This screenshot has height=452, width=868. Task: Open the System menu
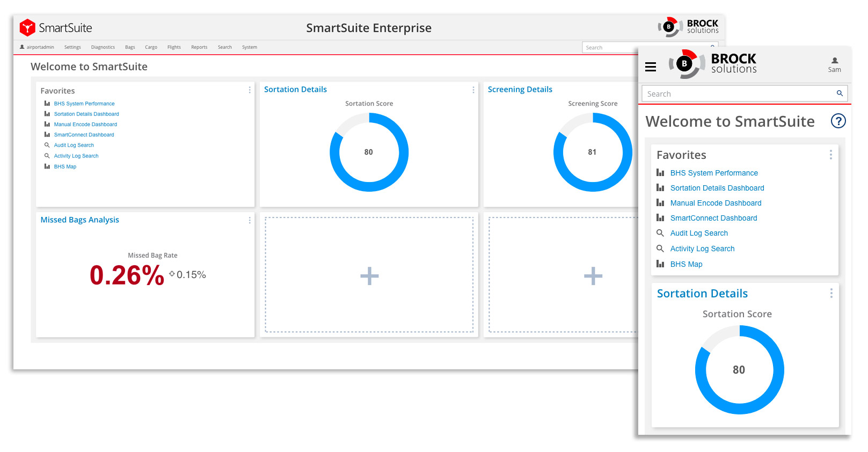coord(250,47)
